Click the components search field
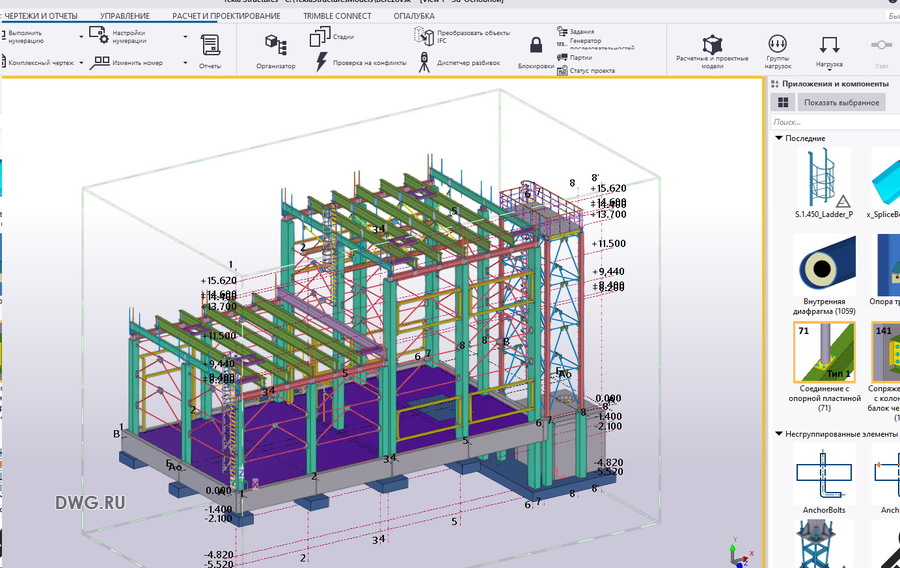900x568 pixels. 830,121
